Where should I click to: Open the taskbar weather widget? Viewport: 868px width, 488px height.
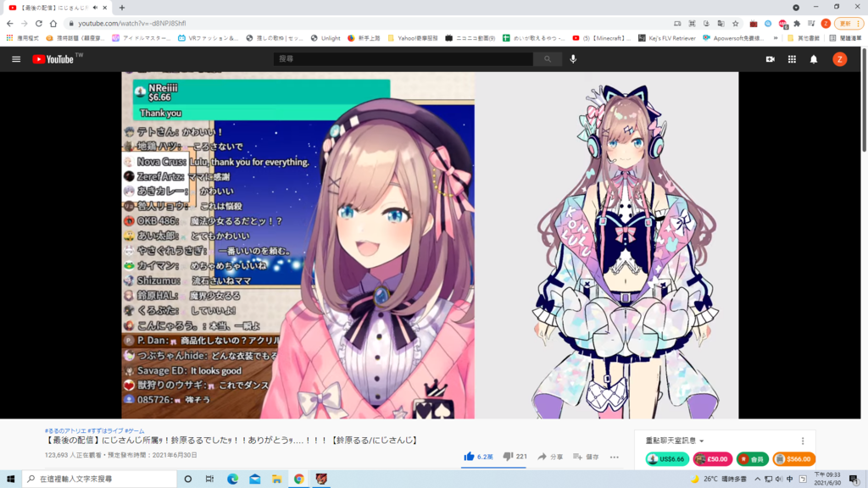click(x=719, y=479)
